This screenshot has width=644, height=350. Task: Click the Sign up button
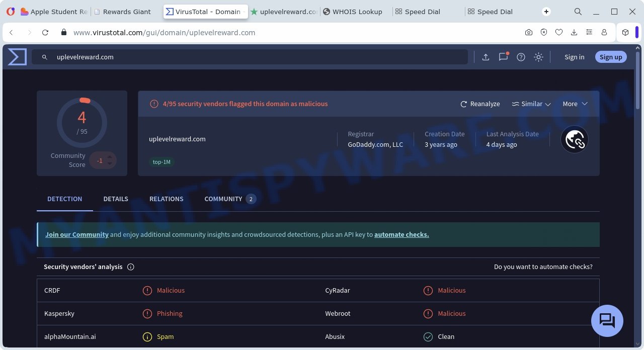(x=610, y=57)
